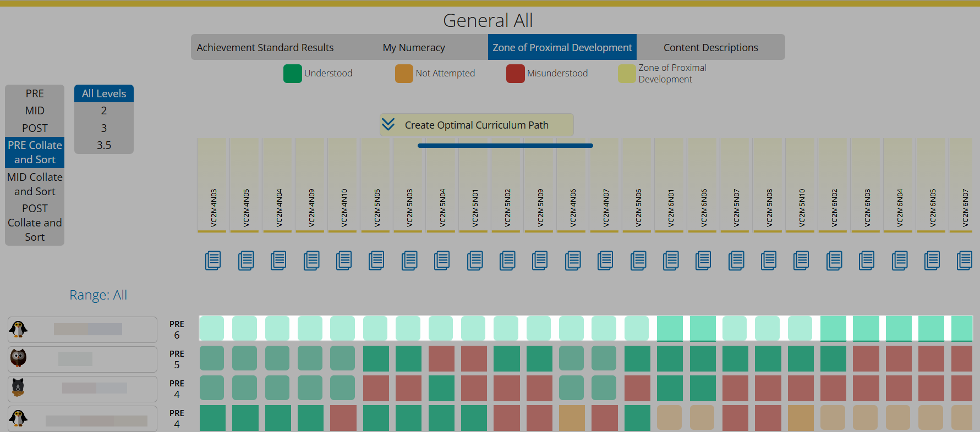Open document icon under VC2M6N02 column
Image resolution: width=980 pixels, height=432 pixels.
[x=834, y=260]
